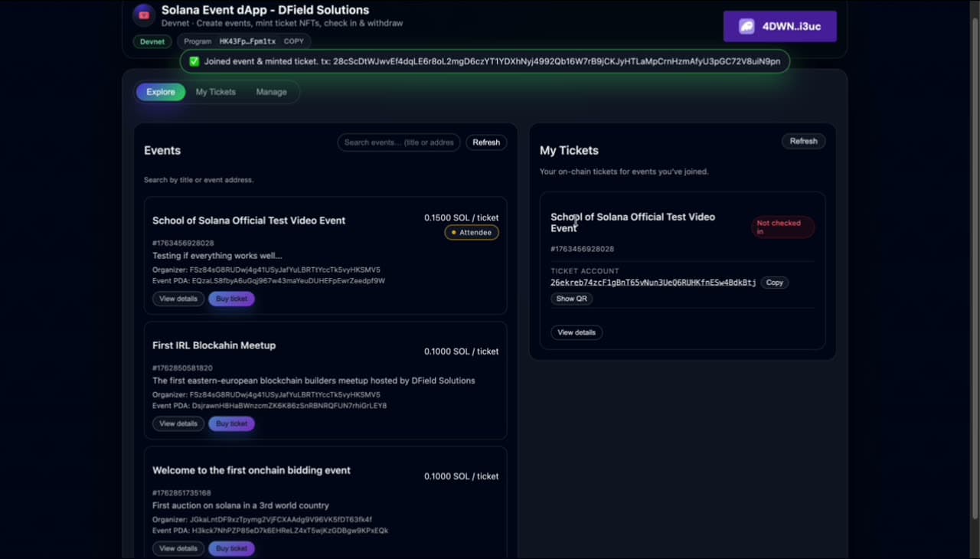Viewport: 980px width, 559px height.
Task: Click Organizer address on School of Solana event card
Action: 266,270
